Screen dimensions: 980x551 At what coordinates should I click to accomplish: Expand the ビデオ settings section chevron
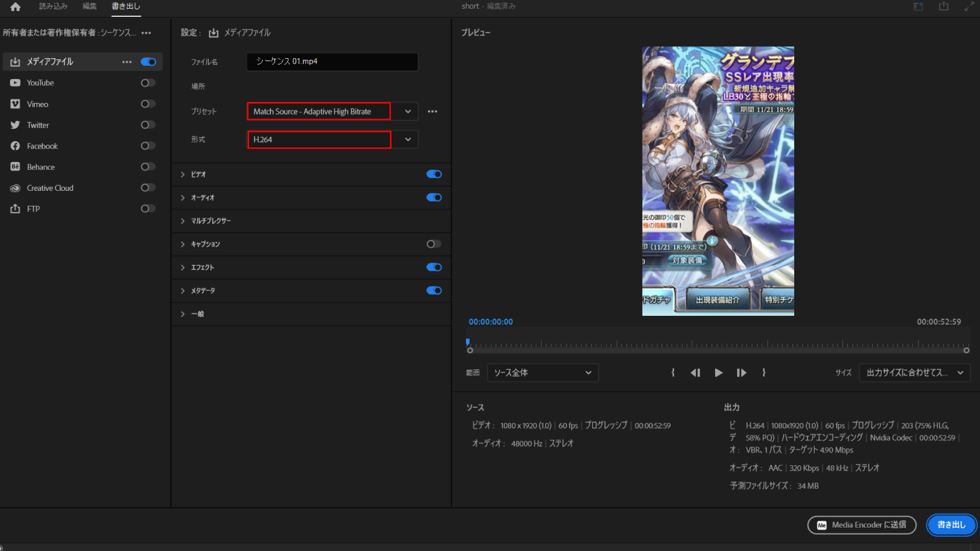click(x=182, y=174)
